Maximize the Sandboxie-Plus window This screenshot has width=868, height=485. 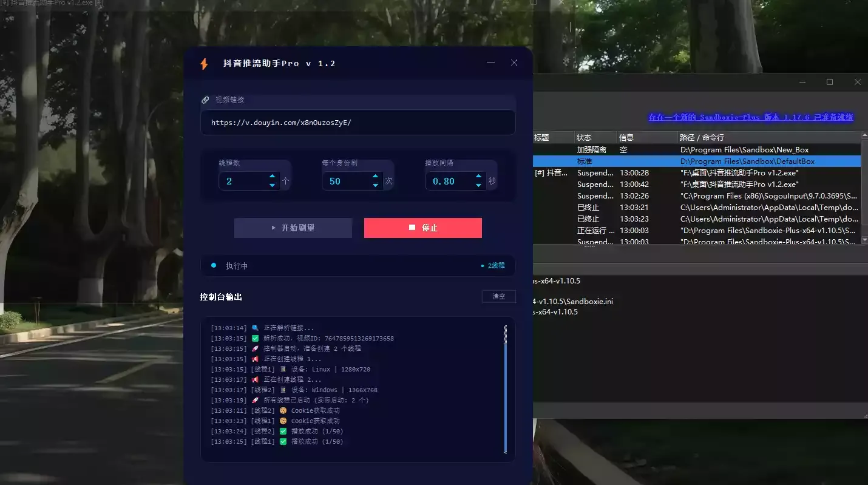830,82
